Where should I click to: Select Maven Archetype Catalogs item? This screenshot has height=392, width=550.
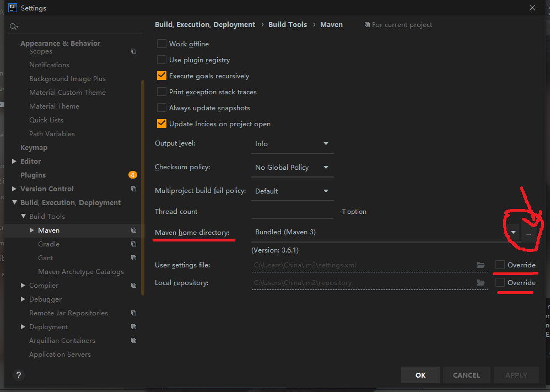(x=81, y=272)
